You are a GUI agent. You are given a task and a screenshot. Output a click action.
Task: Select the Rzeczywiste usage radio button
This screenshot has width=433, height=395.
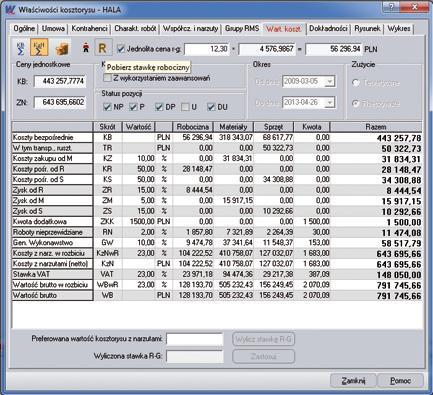pos(356,103)
